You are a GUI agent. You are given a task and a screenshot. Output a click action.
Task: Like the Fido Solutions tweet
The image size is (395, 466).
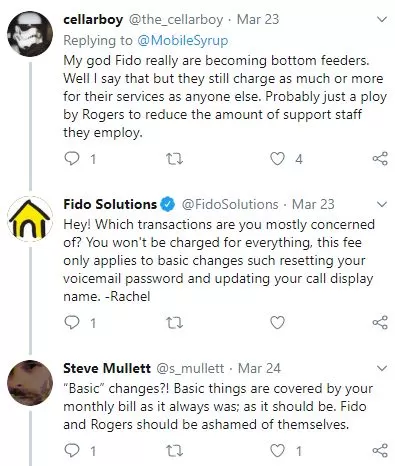(x=277, y=323)
